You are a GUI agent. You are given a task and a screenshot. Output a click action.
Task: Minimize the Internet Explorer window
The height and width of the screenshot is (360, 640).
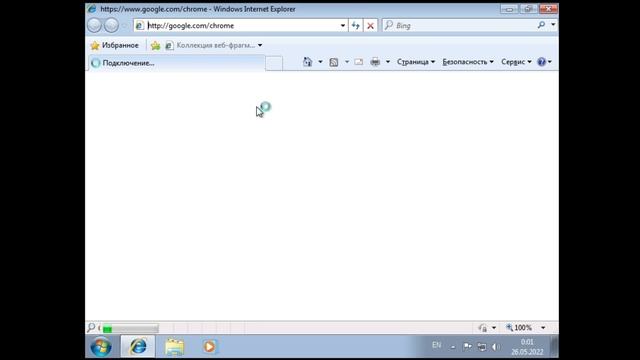509,9
